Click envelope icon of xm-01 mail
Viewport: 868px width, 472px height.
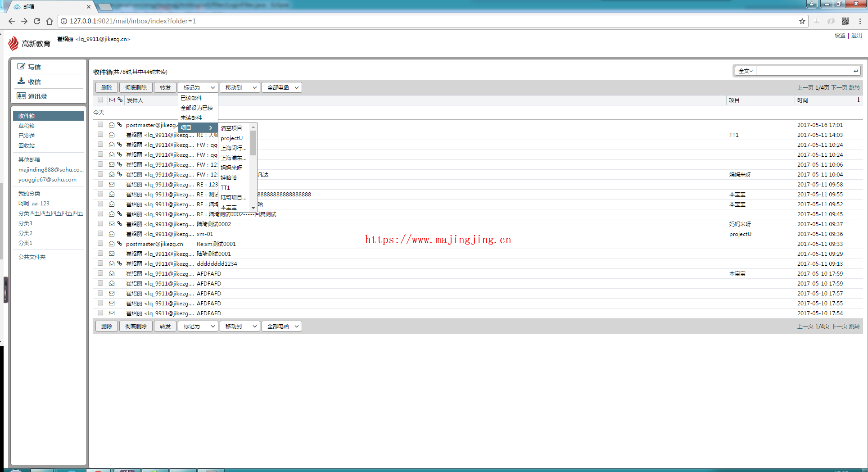[x=112, y=234]
